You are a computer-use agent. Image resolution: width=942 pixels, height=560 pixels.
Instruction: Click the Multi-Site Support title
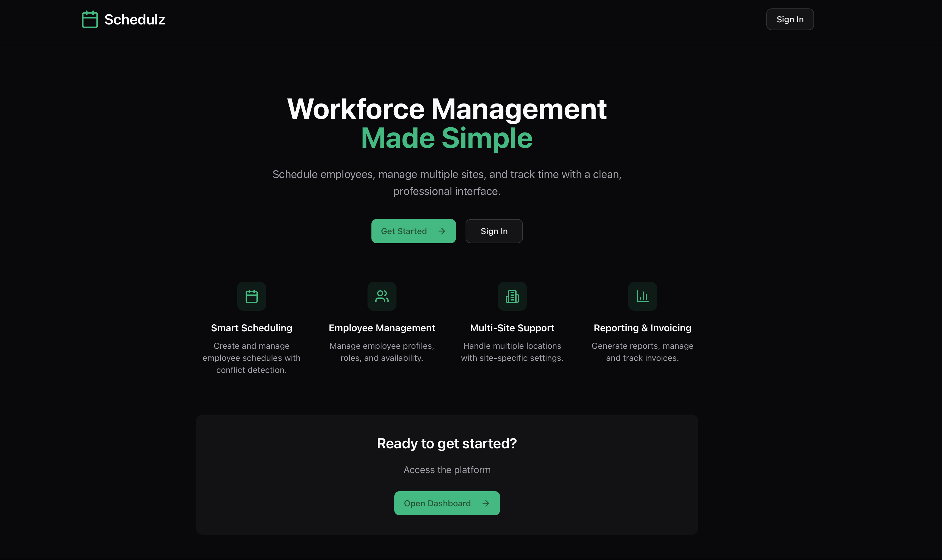[x=512, y=328]
